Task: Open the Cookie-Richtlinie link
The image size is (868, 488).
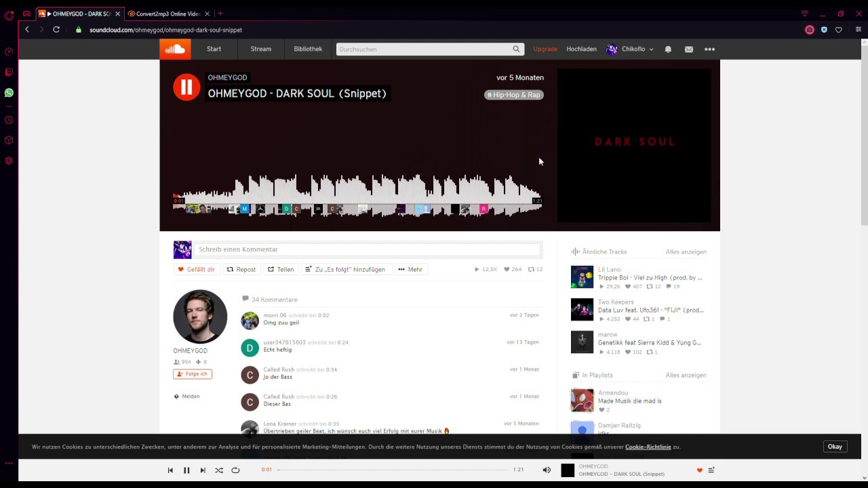Action: click(x=648, y=447)
